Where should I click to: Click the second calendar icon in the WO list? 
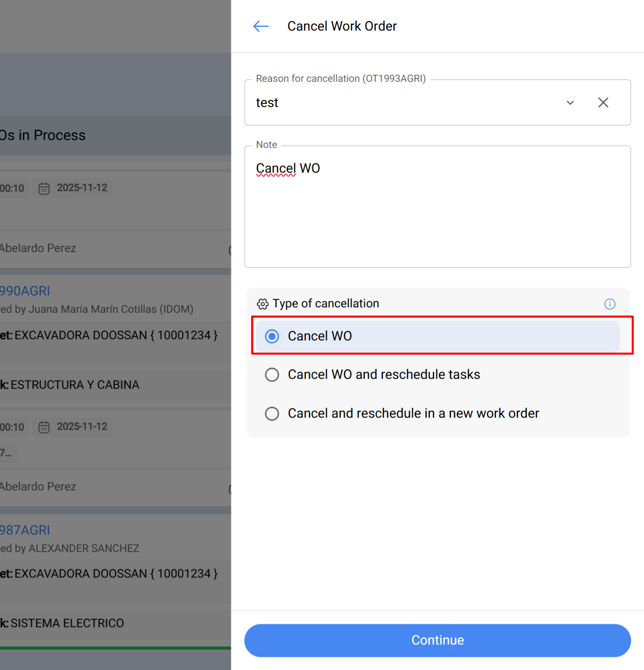[x=44, y=426]
